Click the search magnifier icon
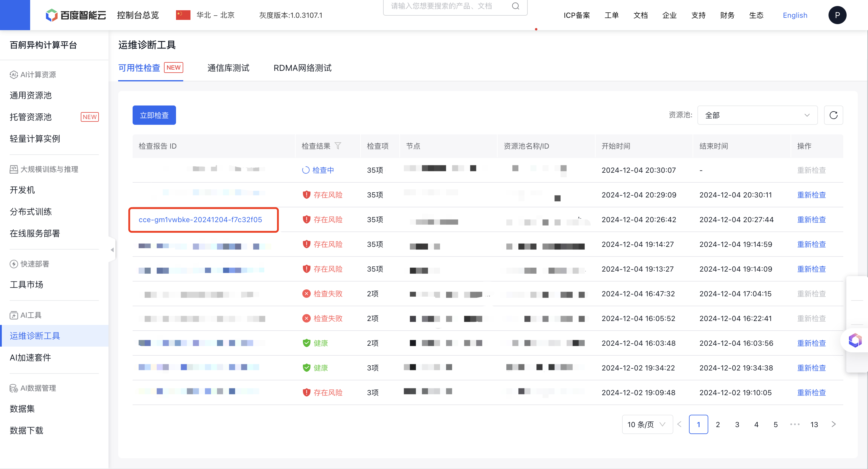The height and width of the screenshot is (469, 868). [516, 6]
